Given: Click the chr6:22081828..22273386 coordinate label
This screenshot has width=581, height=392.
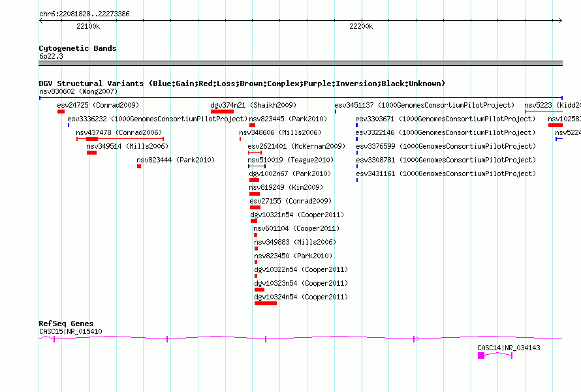Looking at the screenshot, I should coord(84,14).
